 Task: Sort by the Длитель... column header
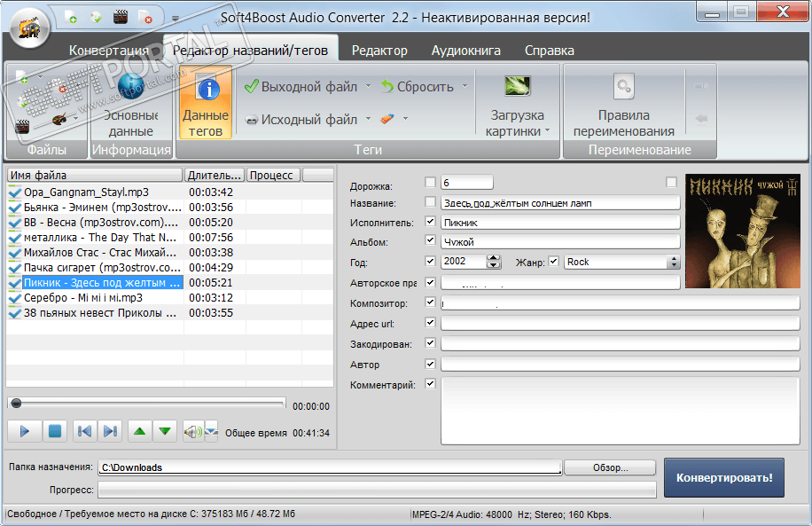215,175
